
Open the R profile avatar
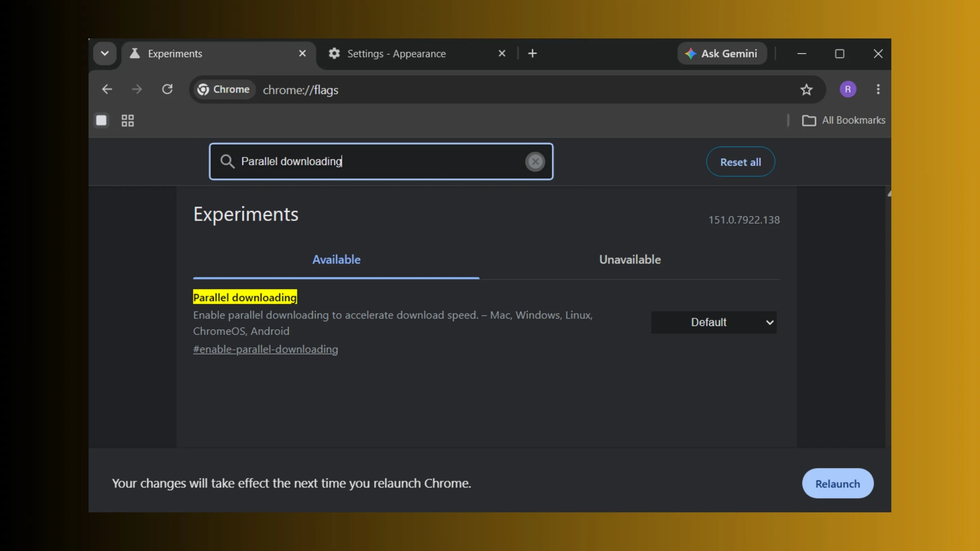click(x=848, y=89)
